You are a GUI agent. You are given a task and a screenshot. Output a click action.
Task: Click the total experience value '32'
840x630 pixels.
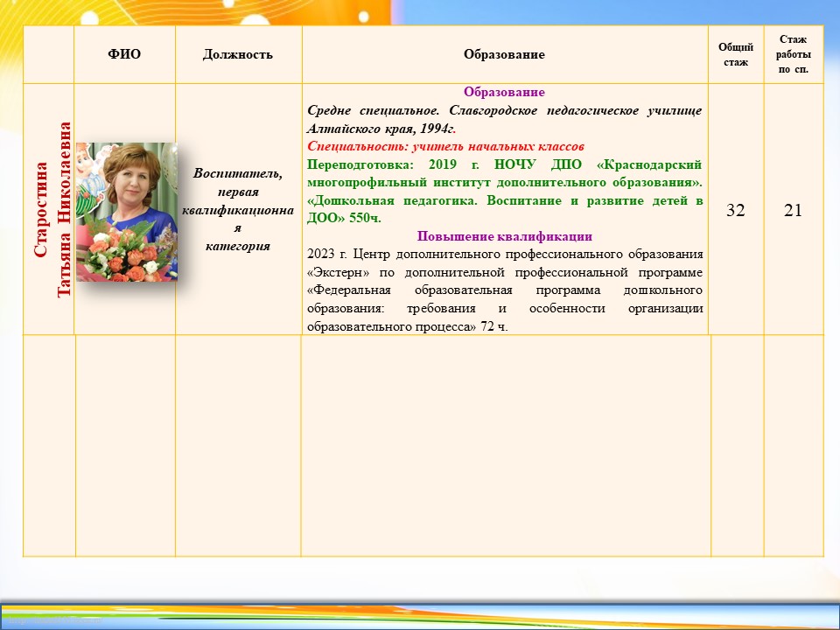736,210
